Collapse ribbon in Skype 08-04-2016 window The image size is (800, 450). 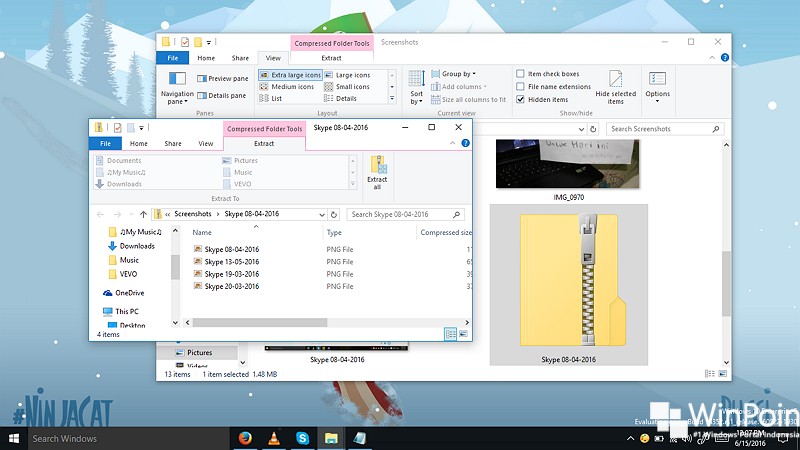pos(453,143)
